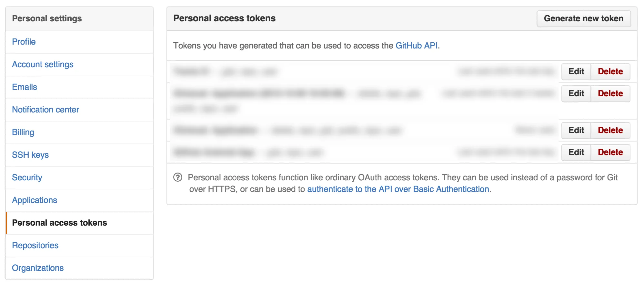Image resolution: width=644 pixels, height=287 pixels.
Task: Open the SSH keys page
Action: (x=30, y=155)
